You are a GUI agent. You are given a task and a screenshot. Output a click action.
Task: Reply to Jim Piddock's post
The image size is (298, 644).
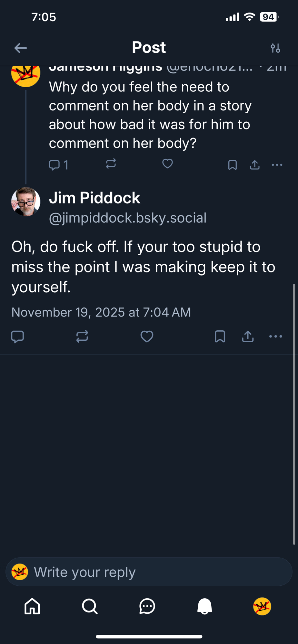[x=18, y=336]
